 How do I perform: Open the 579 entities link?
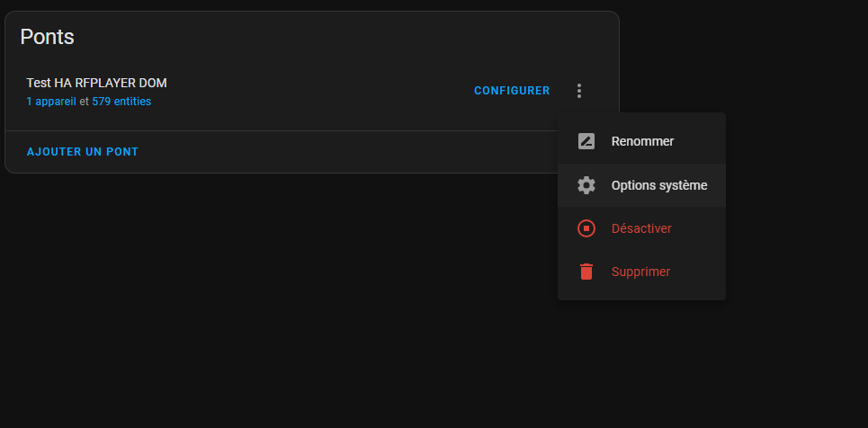[121, 102]
